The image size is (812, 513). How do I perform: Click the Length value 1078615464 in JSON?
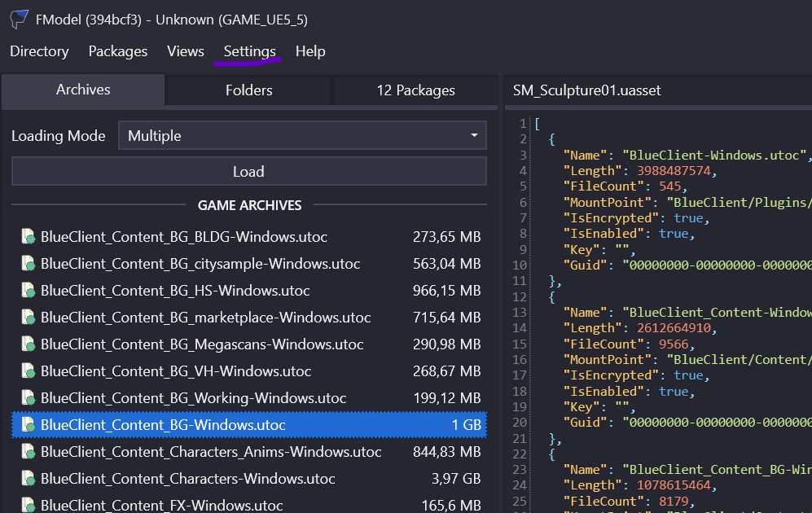(674, 485)
